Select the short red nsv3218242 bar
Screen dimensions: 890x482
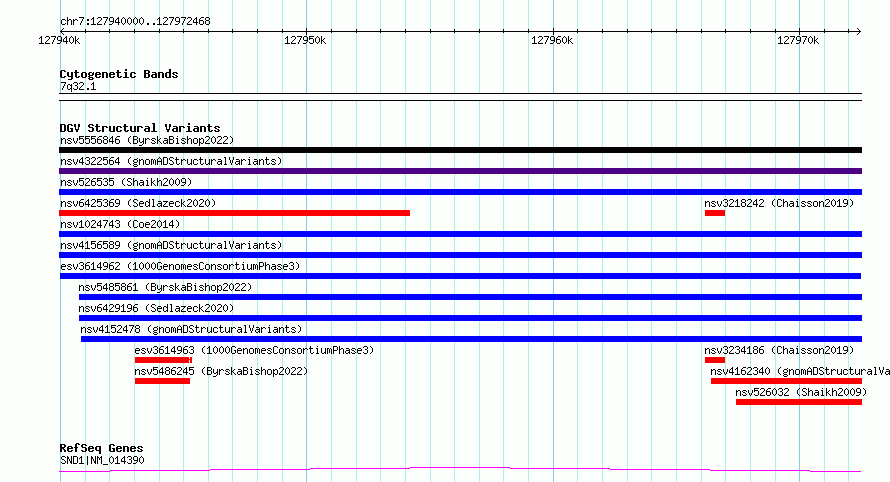(x=715, y=213)
